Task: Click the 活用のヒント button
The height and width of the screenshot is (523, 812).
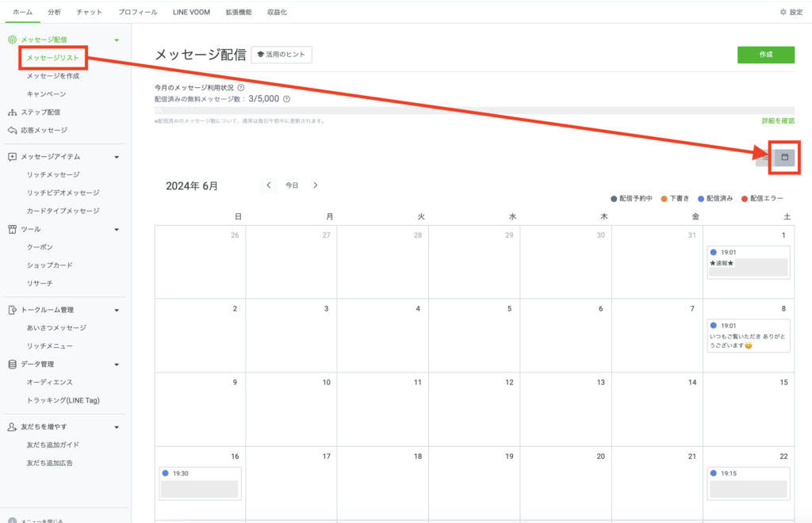Action: click(x=282, y=55)
